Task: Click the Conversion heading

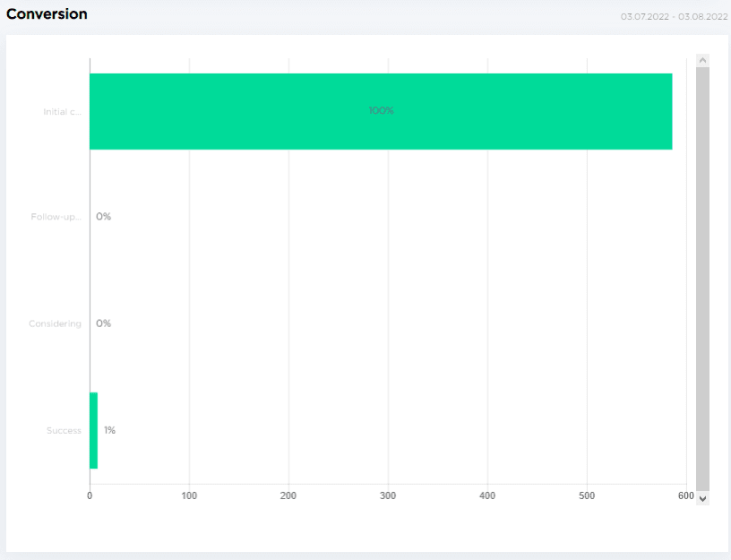Action: [x=47, y=14]
